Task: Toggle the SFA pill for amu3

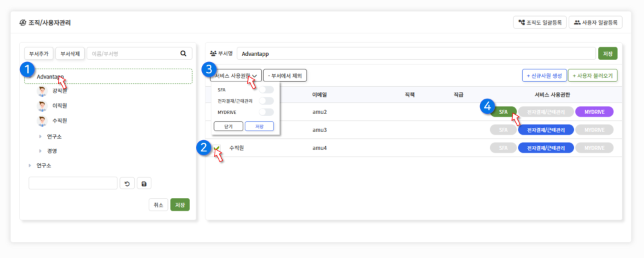Action: (x=503, y=130)
